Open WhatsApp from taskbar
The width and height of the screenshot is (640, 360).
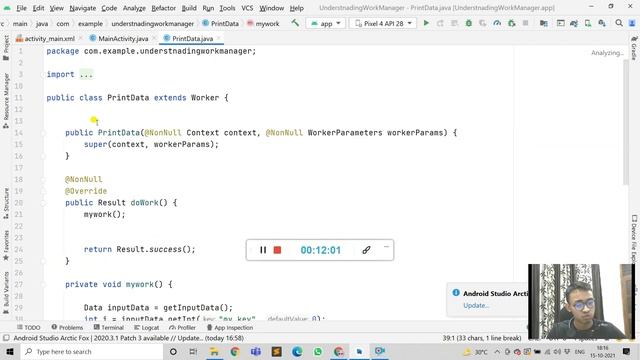click(x=318, y=351)
